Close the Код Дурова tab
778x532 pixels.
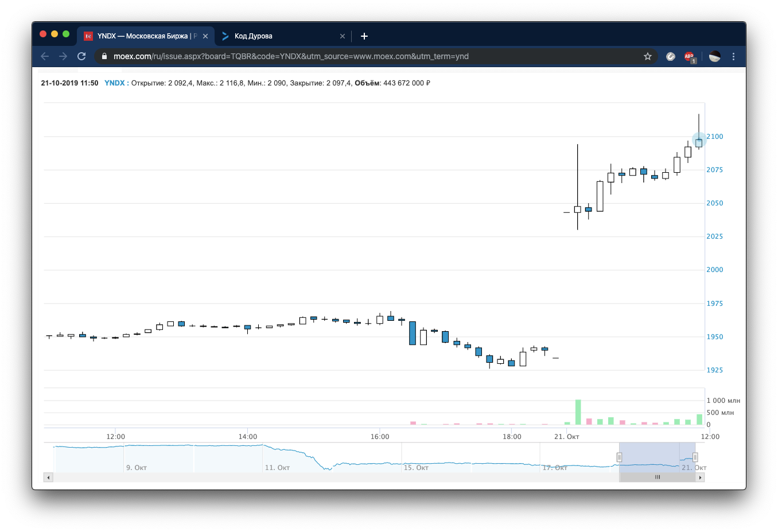[343, 36]
